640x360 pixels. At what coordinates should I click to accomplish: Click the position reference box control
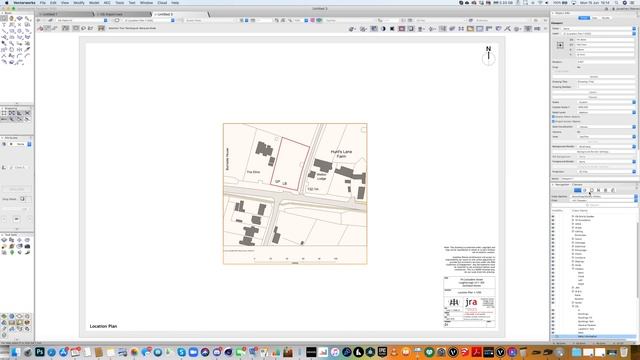pyautogui.click(x=560, y=45)
